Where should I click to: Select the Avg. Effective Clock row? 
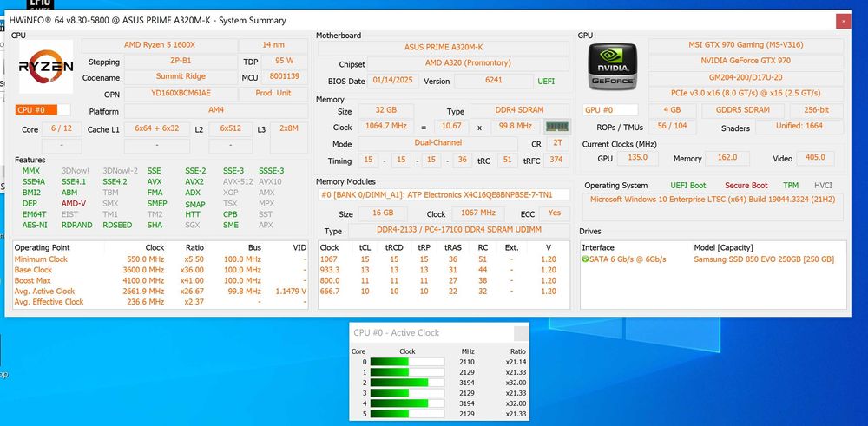pyautogui.click(x=161, y=302)
